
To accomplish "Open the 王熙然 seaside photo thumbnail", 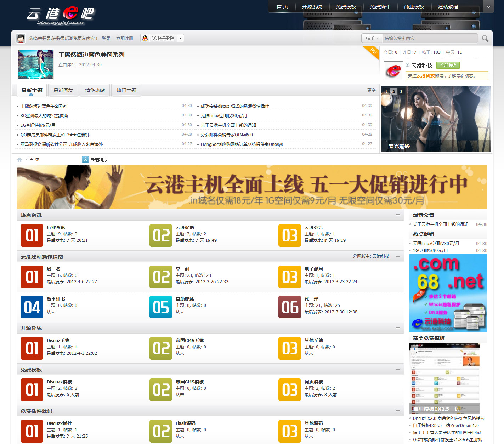I will pyautogui.click(x=35, y=65).
